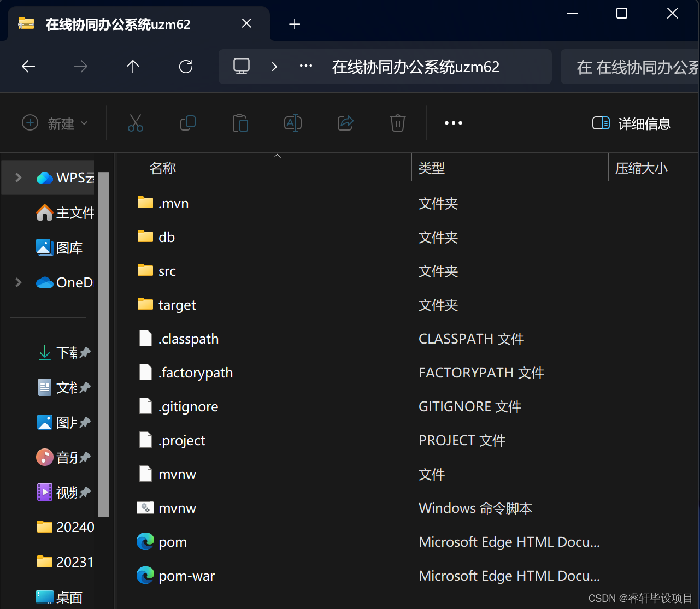Sort files by clicking the 类型 column header
The width and height of the screenshot is (700, 609).
click(x=432, y=168)
